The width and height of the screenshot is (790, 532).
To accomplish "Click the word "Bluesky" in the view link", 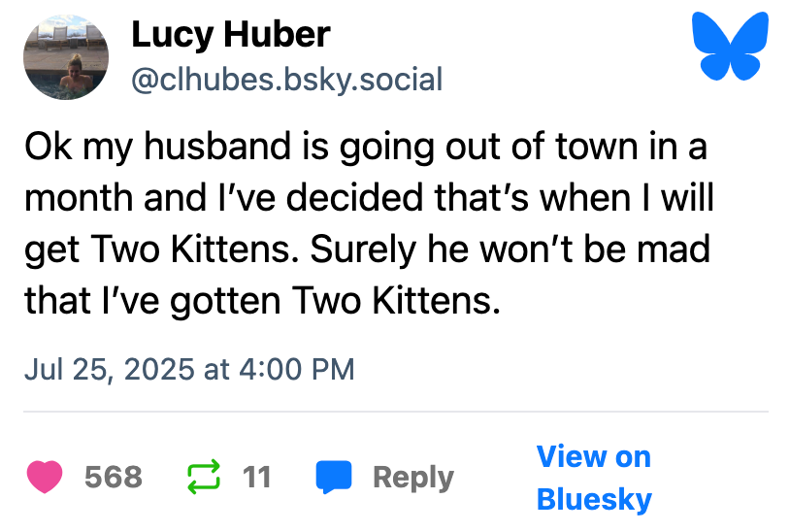I will tap(593, 499).
